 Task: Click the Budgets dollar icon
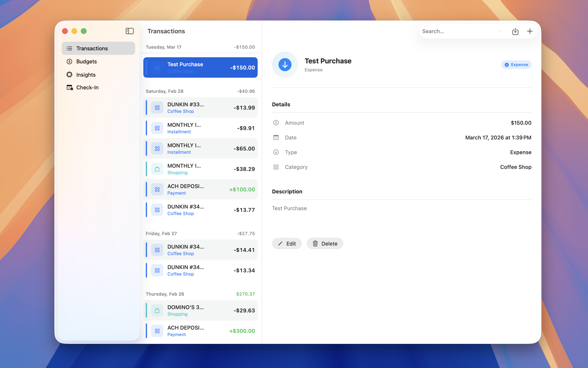coord(69,61)
